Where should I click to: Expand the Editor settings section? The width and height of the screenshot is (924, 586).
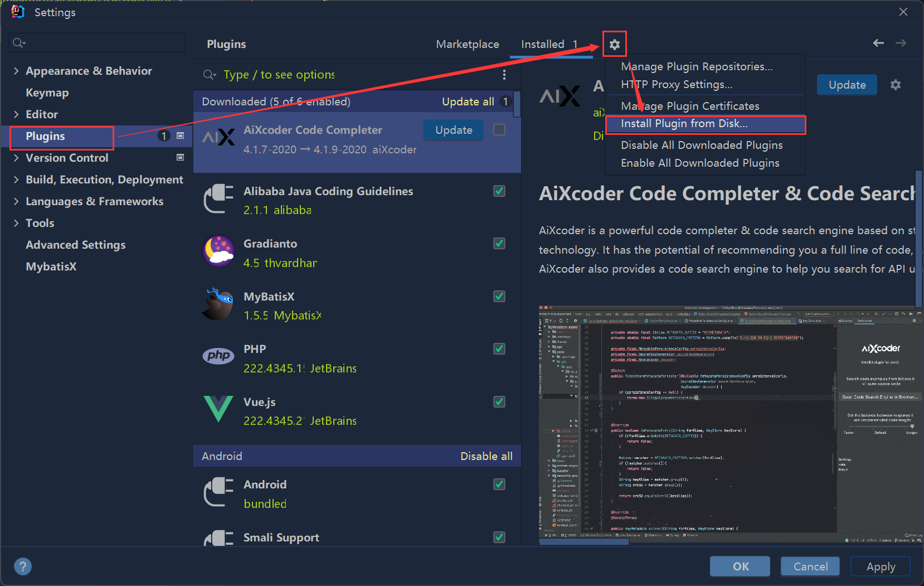click(x=16, y=114)
